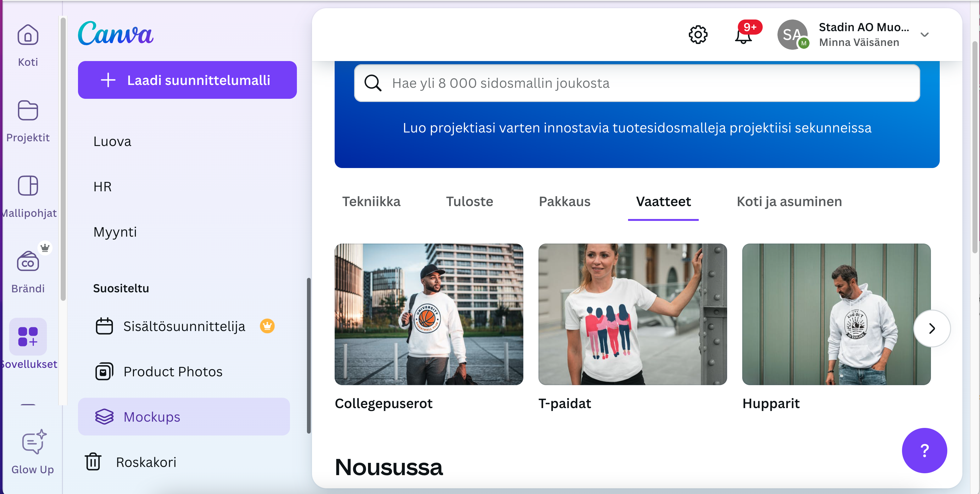Click the Canva logo
Viewport: 980px width, 494px height.
(x=116, y=33)
